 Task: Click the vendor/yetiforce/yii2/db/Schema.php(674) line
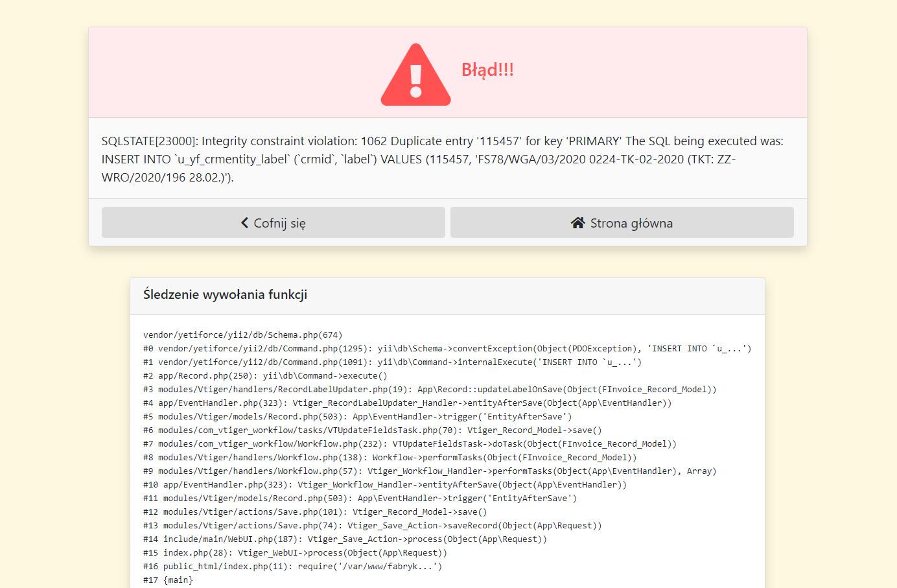pos(242,335)
